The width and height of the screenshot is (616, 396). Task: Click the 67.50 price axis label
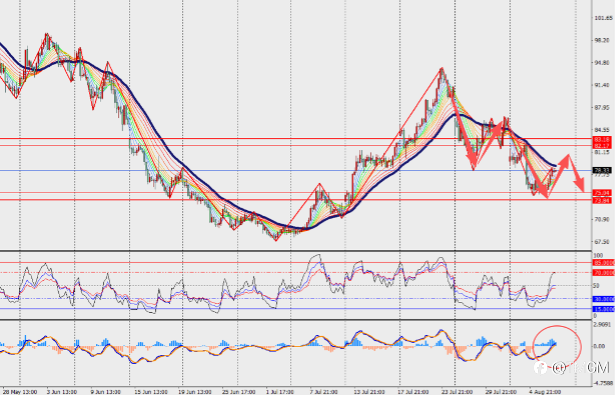point(603,242)
